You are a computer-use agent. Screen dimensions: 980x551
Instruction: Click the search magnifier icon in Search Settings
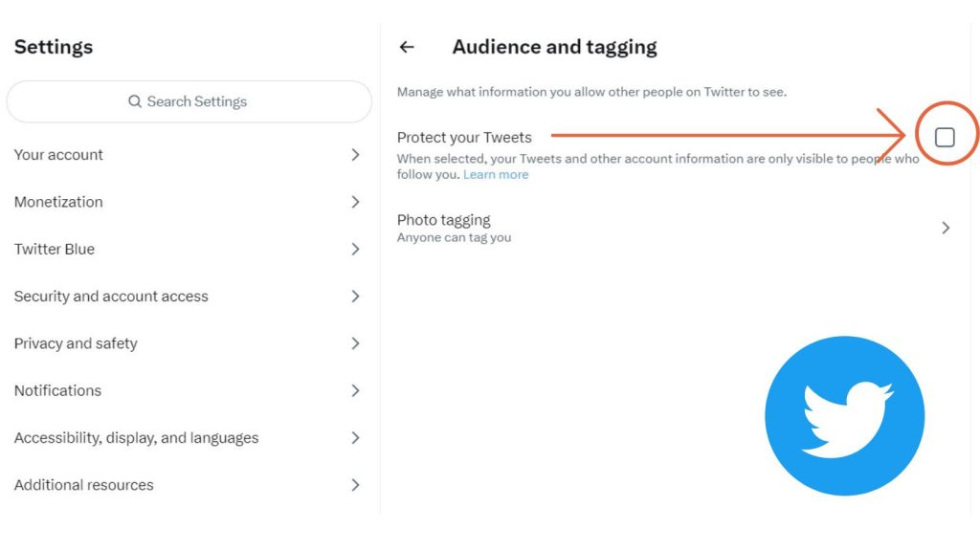(134, 101)
